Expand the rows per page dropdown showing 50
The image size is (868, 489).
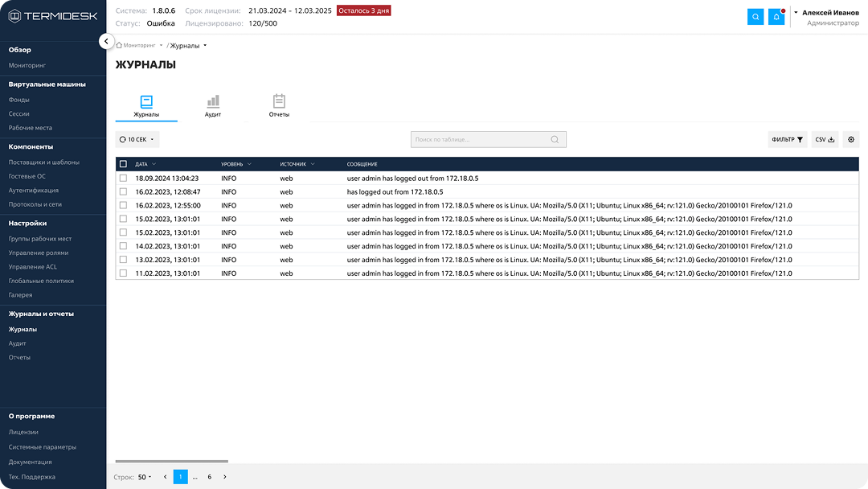pos(144,477)
